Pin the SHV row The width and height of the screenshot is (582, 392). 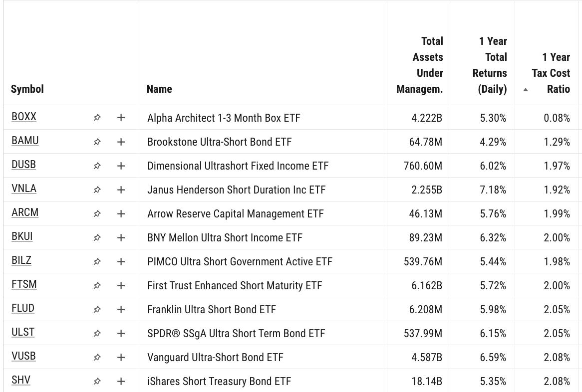pos(97,381)
